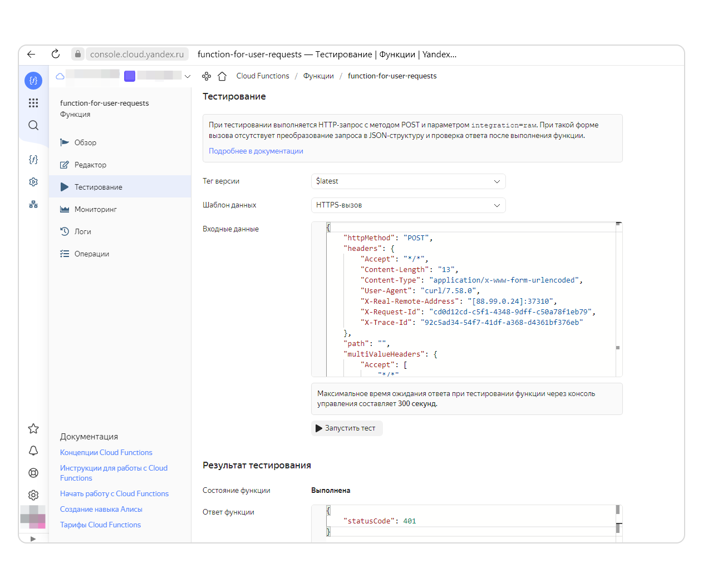The height and width of the screenshot is (588, 703).
Task: Open Подробнее в документации link
Action: coord(256,151)
